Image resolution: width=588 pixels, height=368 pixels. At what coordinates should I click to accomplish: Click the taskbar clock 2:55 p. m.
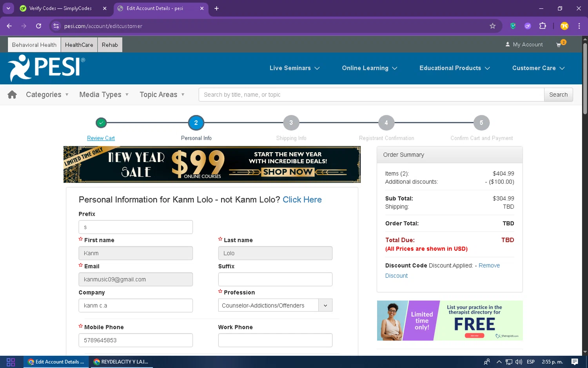click(x=552, y=362)
